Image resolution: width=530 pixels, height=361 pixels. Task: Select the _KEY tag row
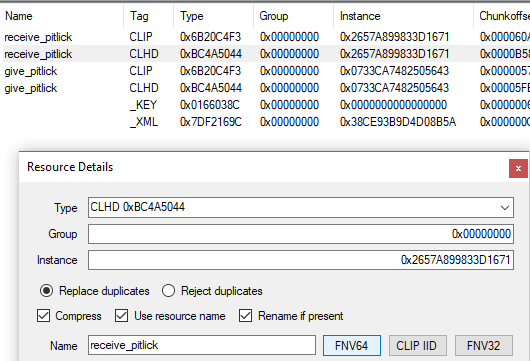tap(266, 105)
